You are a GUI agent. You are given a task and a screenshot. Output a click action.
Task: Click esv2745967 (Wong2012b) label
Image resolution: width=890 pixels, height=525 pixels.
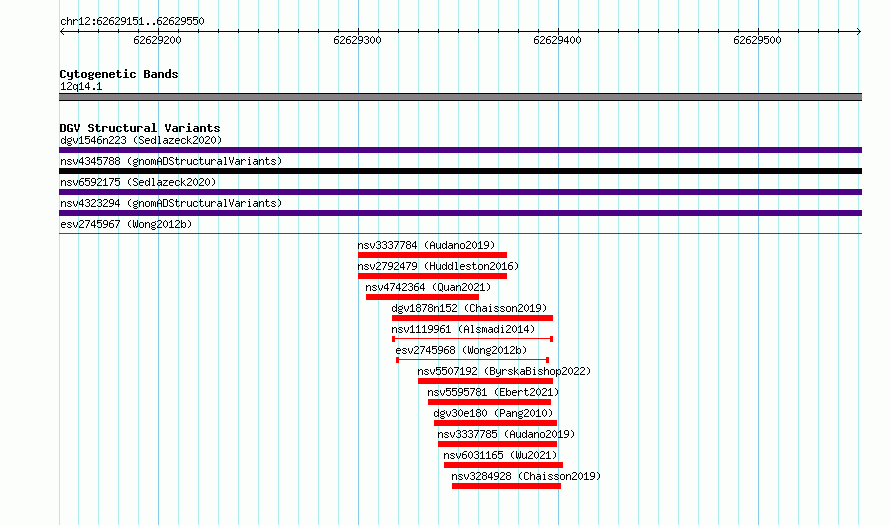[x=126, y=224]
